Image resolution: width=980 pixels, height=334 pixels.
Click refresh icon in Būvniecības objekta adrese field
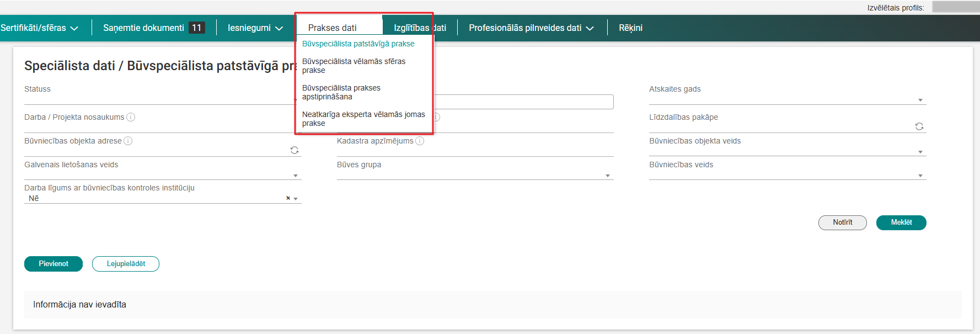(x=294, y=150)
